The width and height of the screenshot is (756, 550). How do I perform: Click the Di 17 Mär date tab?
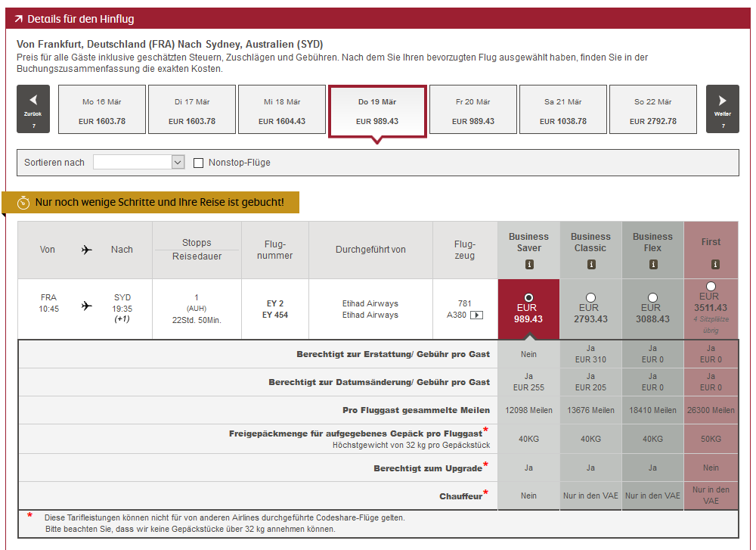[x=191, y=110]
